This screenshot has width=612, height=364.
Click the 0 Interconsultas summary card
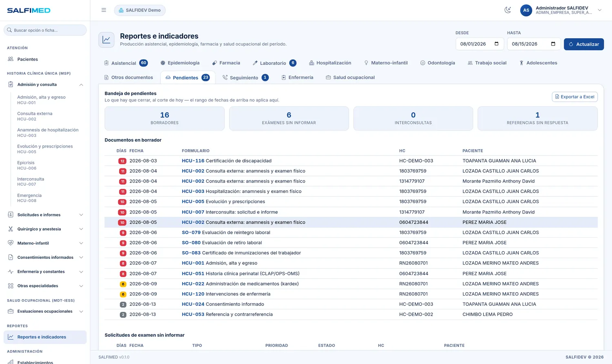tap(413, 119)
